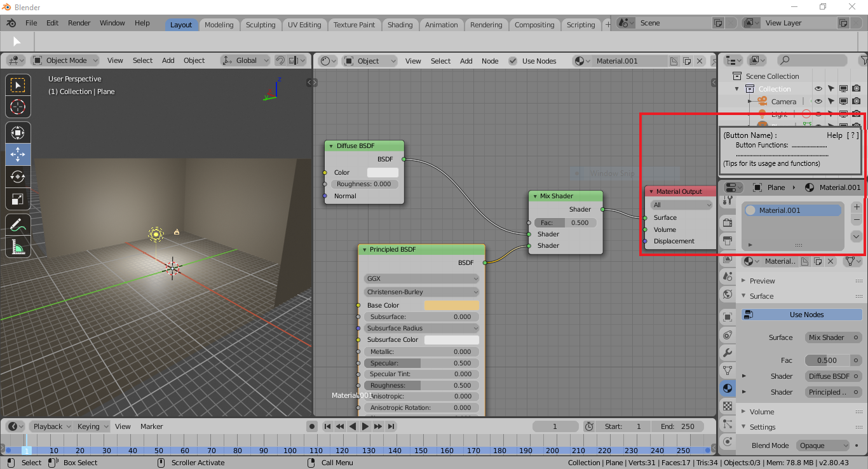Play the animation forward

click(x=365, y=426)
